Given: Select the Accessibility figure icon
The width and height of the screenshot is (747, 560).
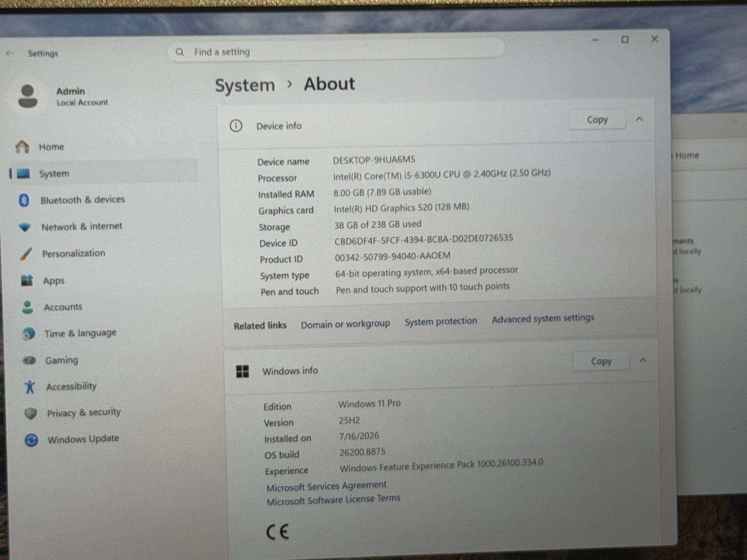Looking at the screenshot, I should pyautogui.click(x=30, y=386).
